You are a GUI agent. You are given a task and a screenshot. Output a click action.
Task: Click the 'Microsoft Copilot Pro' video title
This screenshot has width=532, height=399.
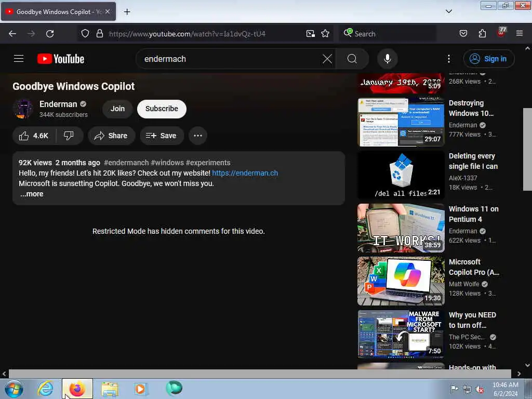(x=474, y=267)
